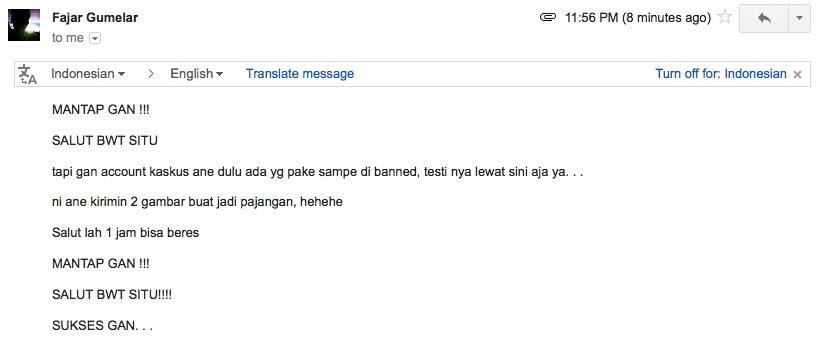818x360 pixels.
Task: Click the sentence starting 'tapi gan account kaskus'
Action: tap(317, 172)
